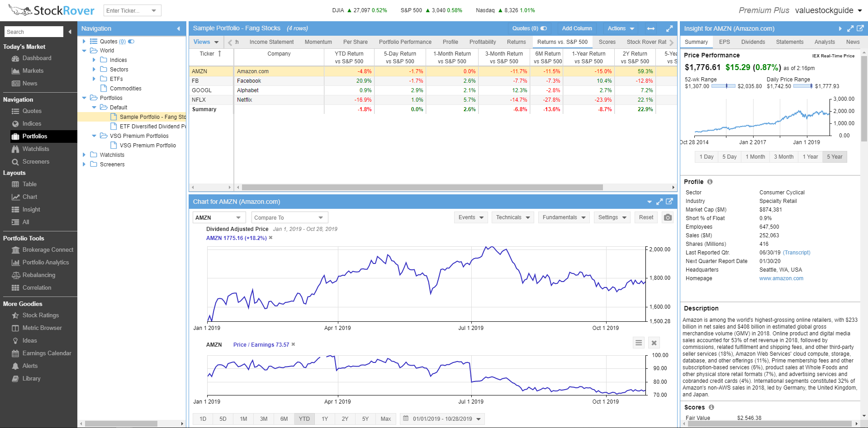The image size is (868, 428).
Task: Show info about the Profile section
Action: [x=710, y=182]
